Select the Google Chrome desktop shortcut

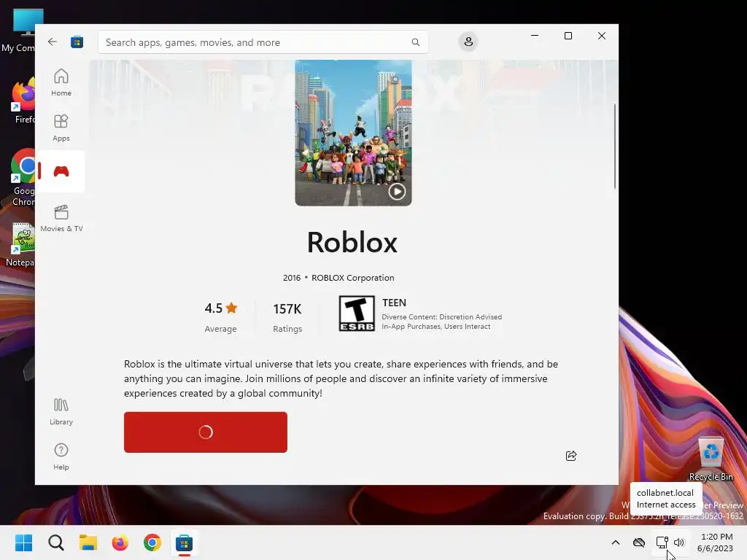(21, 178)
